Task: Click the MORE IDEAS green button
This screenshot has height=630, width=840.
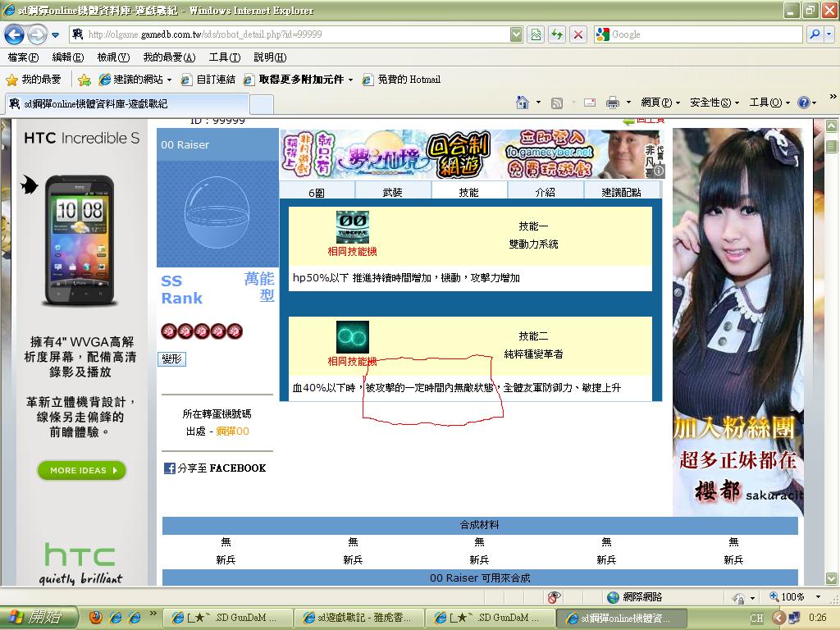Action: (x=81, y=470)
